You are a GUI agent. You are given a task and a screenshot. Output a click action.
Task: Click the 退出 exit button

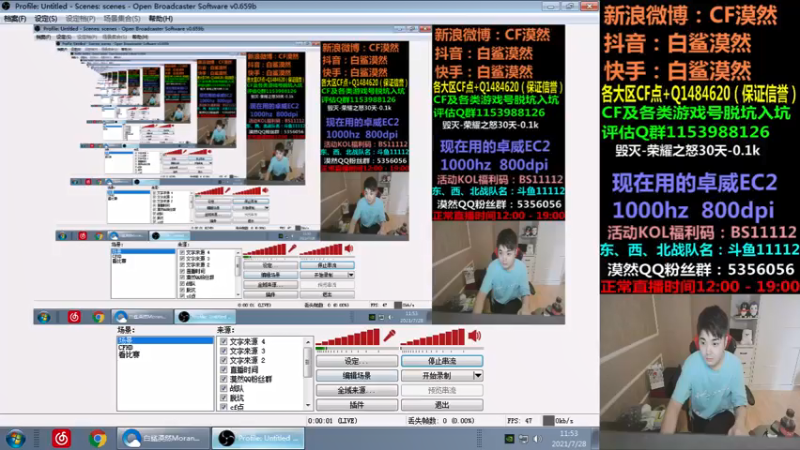point(442,405)
